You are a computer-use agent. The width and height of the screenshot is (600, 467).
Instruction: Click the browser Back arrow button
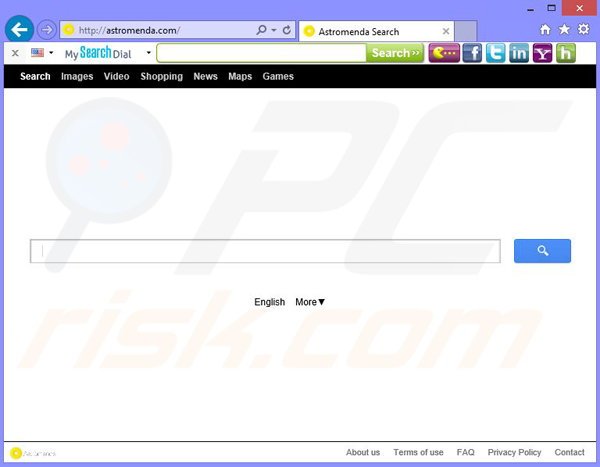(x=19, y=29)
